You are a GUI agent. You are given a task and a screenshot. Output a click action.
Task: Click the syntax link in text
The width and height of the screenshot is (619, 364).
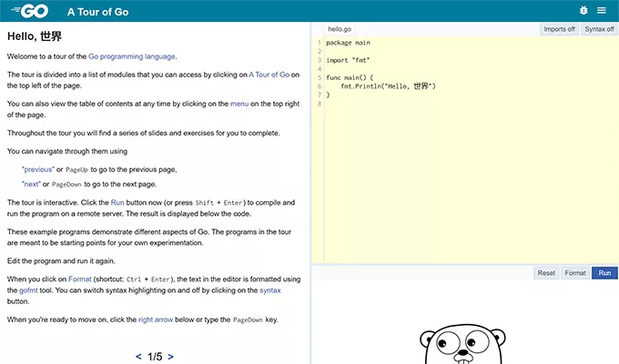[x=270, y=290]
